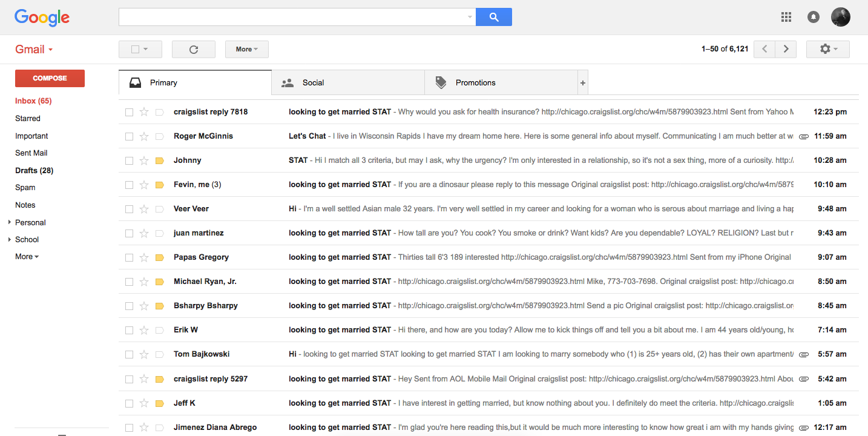The width and height of the screenshot is (868, 436).
Task: Open the account profile avatar
Action: tap(841, 17)
